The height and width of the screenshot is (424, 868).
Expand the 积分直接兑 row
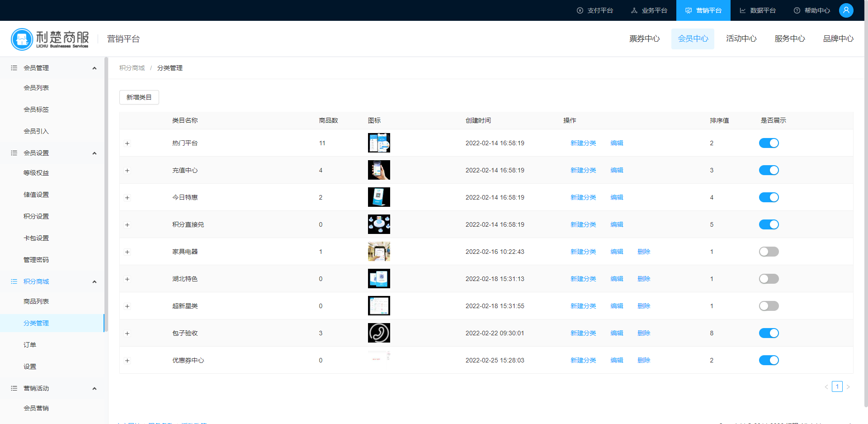coord(127,225)
